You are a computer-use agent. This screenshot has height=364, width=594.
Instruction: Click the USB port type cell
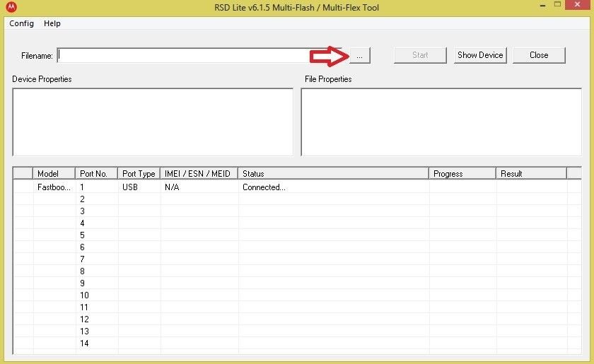(x=139, y=187)
